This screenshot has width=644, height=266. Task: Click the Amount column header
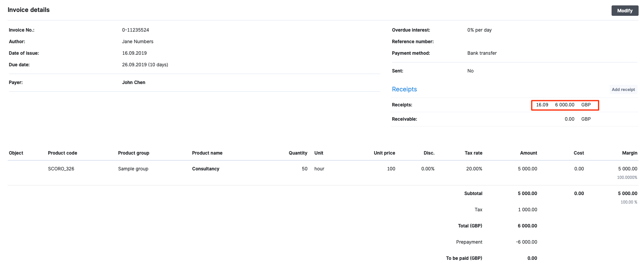(528, 153)
